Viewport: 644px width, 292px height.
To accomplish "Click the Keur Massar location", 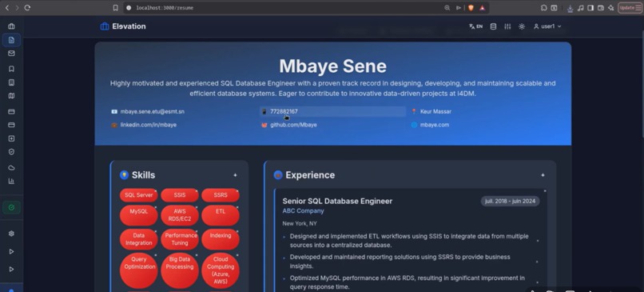I will click(435, 111).
